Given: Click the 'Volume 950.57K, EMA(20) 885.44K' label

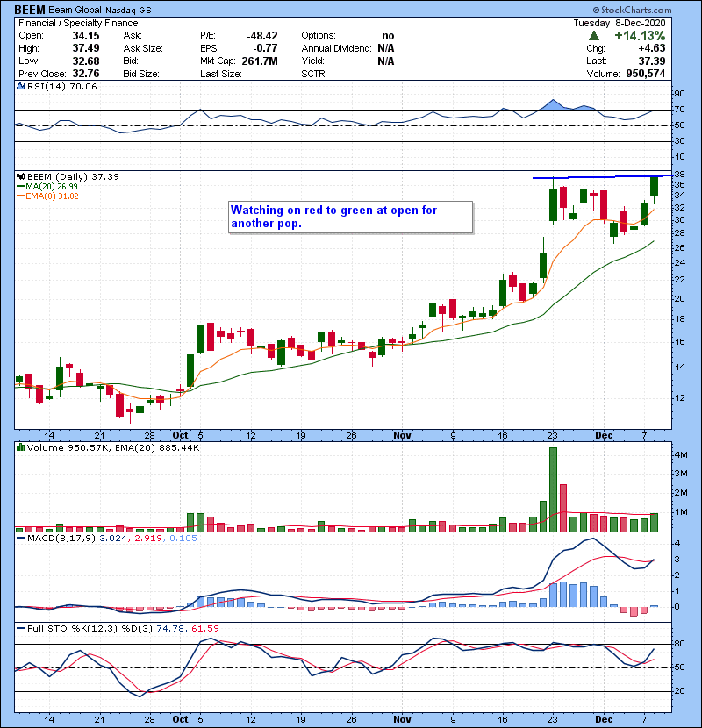Looking at the screenshot, I should (x=113, y=447).
